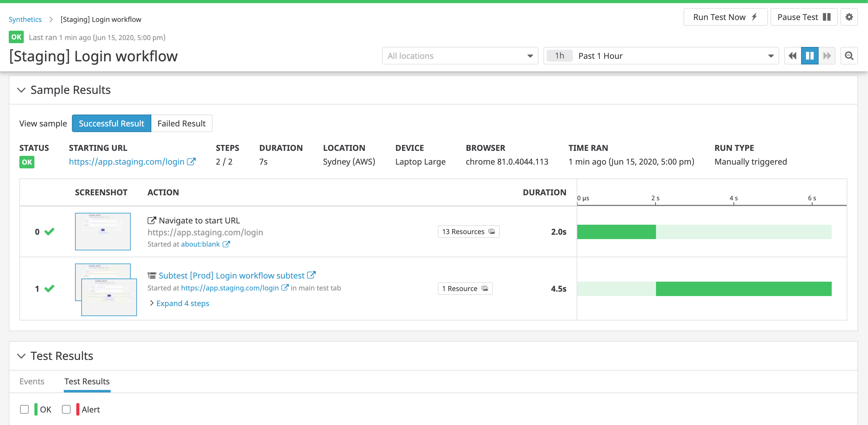Click the fast-forward time-range arrow
Screen dimensions: 868x425
(x=827, y=56)
